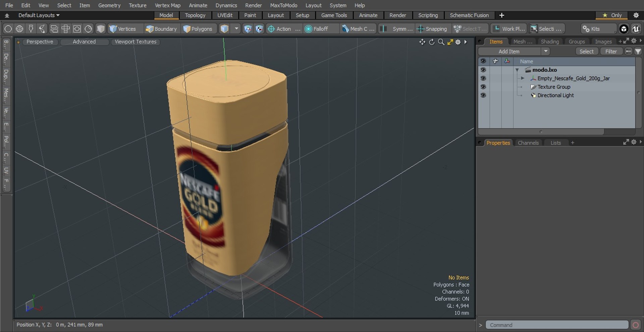644x332 pixels.
Task: Maximize viewport with orange arrows icon
Action: coord(450,42)
